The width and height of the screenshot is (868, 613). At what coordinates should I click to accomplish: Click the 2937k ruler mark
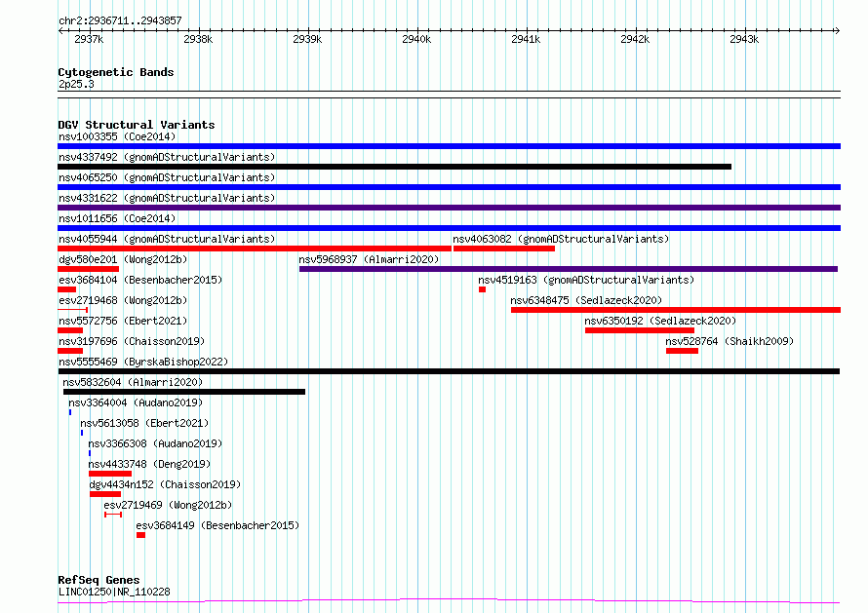click(x=89, y=39)
